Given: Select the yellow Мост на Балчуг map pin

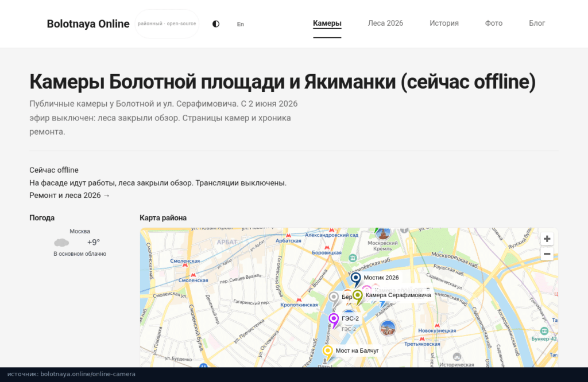Looking at the screenshot, I should [328, 352].
